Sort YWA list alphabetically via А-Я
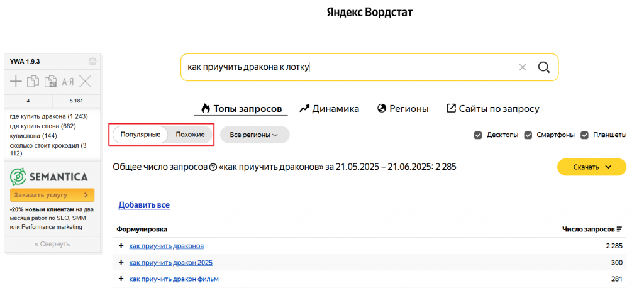Viewport: 644px width, 288px height. coord(68,82)
